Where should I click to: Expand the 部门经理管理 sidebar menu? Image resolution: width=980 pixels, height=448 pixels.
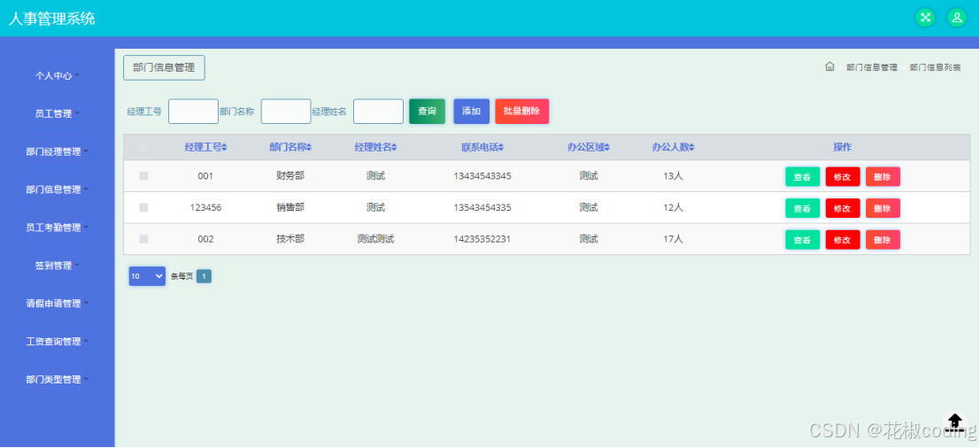coord(57,151)
